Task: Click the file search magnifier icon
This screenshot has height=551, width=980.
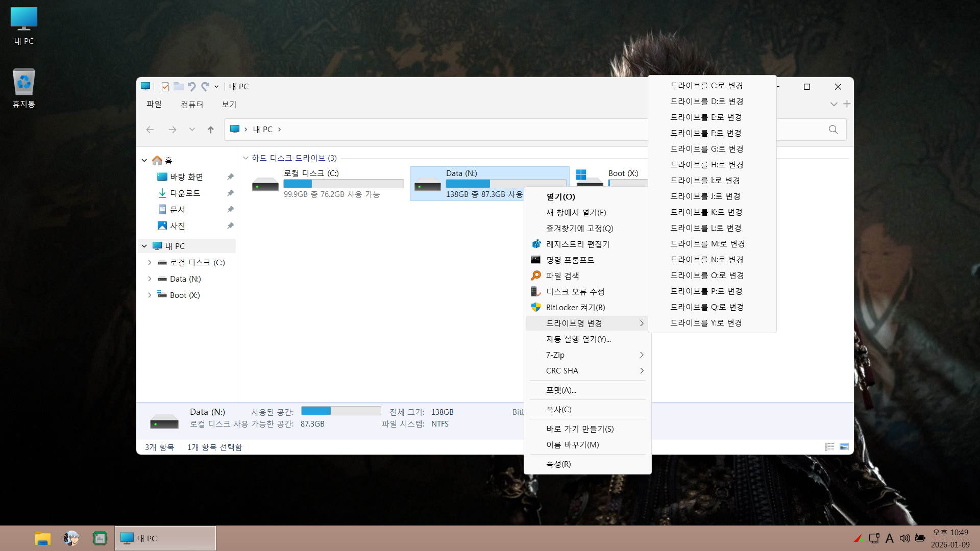Action: 536,275
